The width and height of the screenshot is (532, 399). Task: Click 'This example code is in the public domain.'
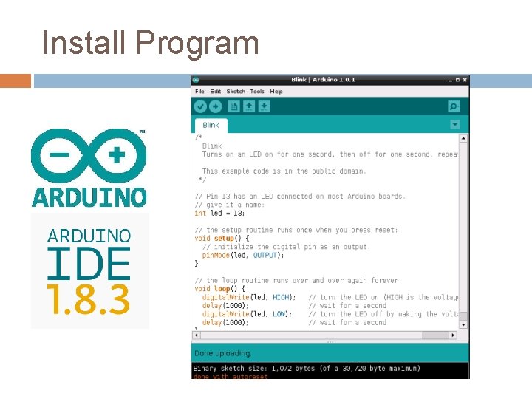pos(284,171)
